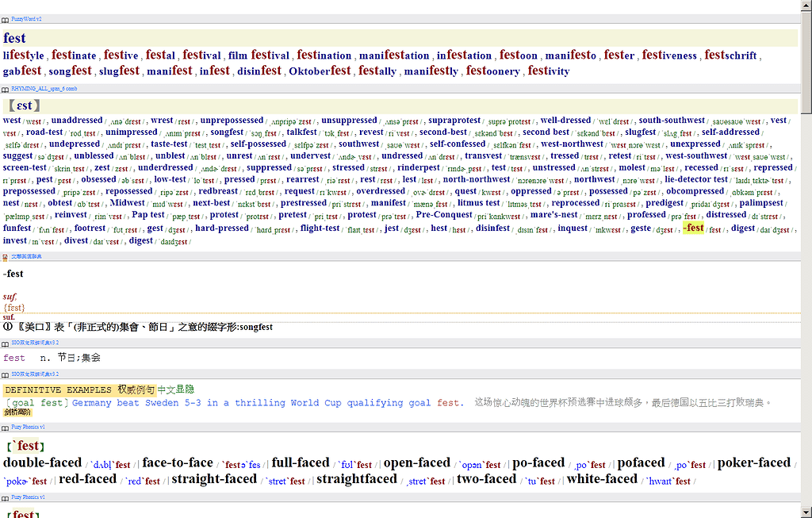Collapse the RHYMING_ALL_span_6 comb section
The width and height of the screenshot is (812, 518).
pos(44,89)
